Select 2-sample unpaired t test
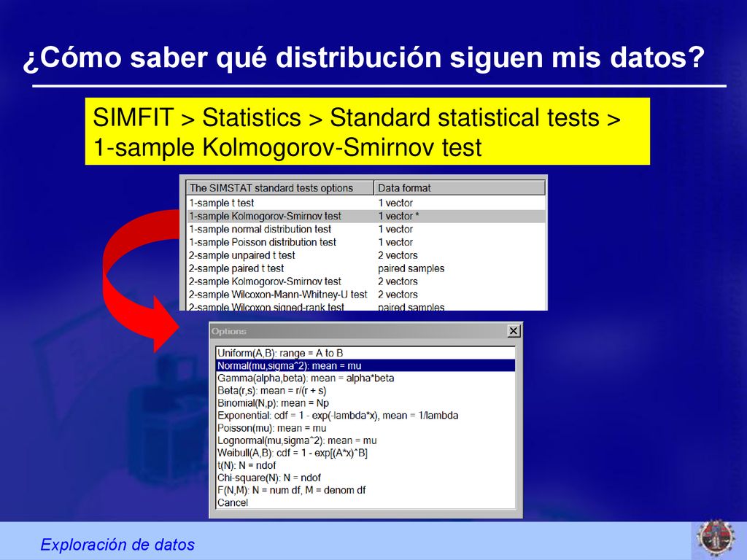 tap(365, 255)
